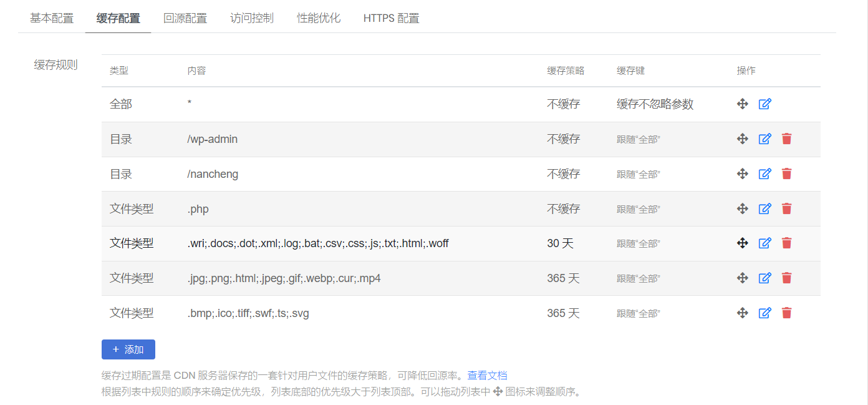This screenshot has height=405, width=868.
Task: Delete the .bmp;.ico;.tiff cache rule
Action: (786, 313)
